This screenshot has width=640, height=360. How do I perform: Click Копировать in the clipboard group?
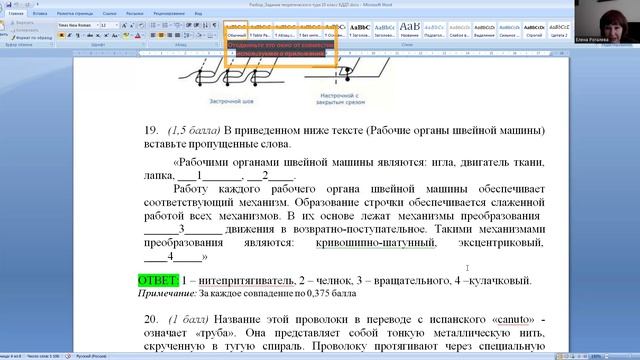(25, 30)
